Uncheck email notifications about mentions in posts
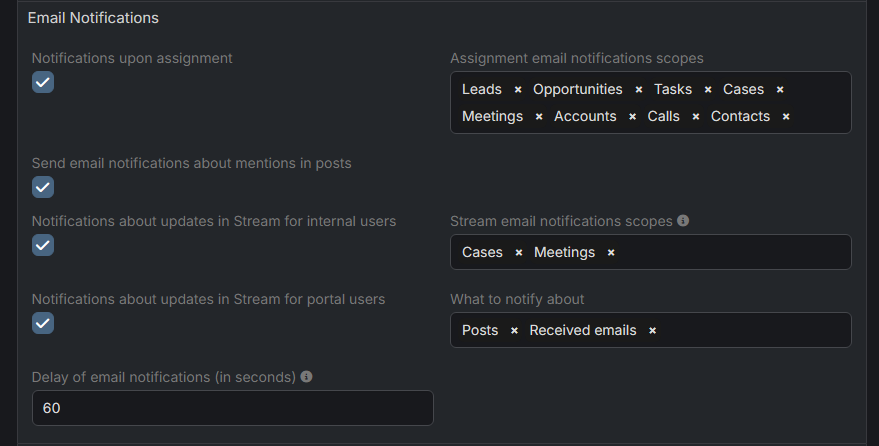Screen dimensions: 879x446 [x=43, y=187]
